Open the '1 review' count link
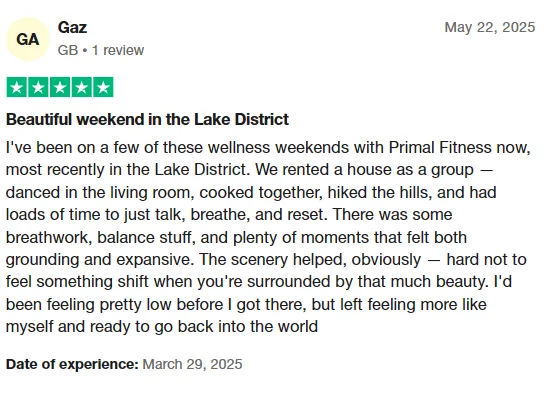The height and width of the screenshot is (399, 555). pos(118,50)
